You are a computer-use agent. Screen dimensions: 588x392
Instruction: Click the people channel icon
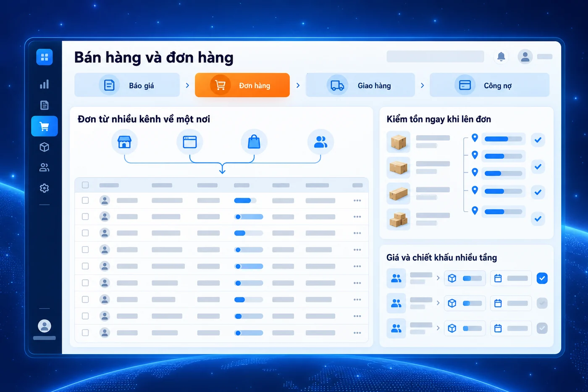click(320, 142)
